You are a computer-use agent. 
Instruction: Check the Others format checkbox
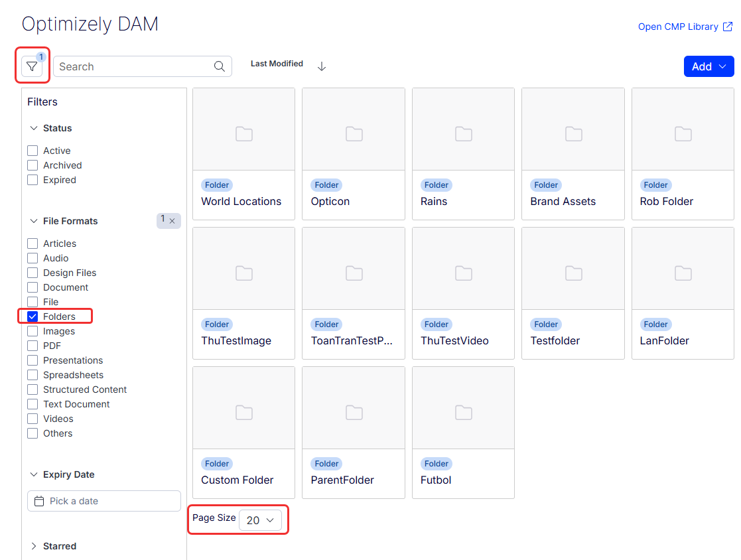pyautogui.click(x=33, y=433)
